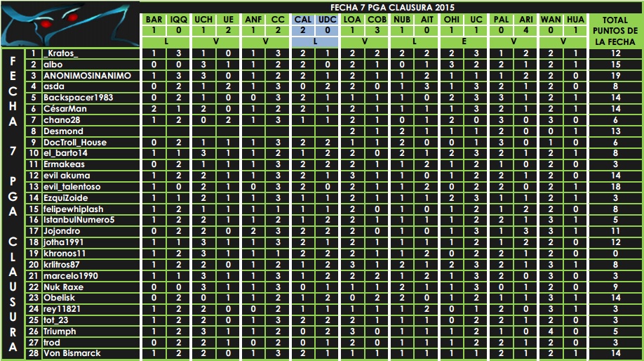Click total points 19 for ANONIMOSINANIMO
The height and width of the screenshot is (361, 644).
615,76
